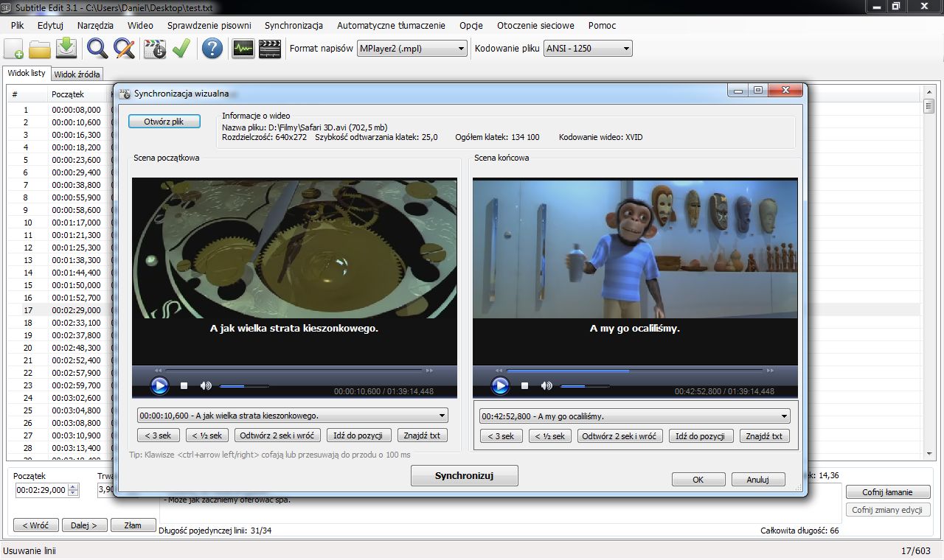Click start scene Idź do pozycji
Screen dimensions: 944x560
click(x=358, y=435)
